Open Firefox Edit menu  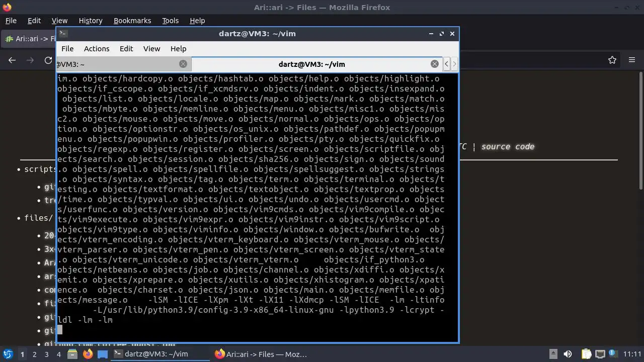click(x=34, y=21)
